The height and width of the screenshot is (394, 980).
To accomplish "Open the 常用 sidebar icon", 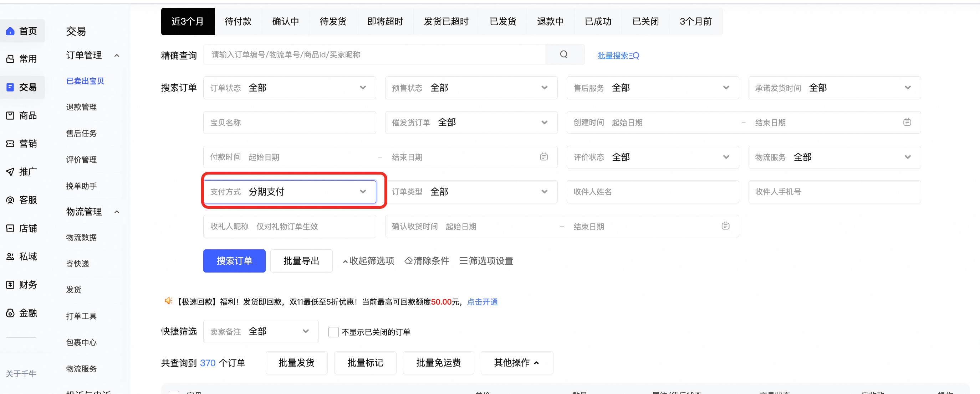I will pos(10,59).
